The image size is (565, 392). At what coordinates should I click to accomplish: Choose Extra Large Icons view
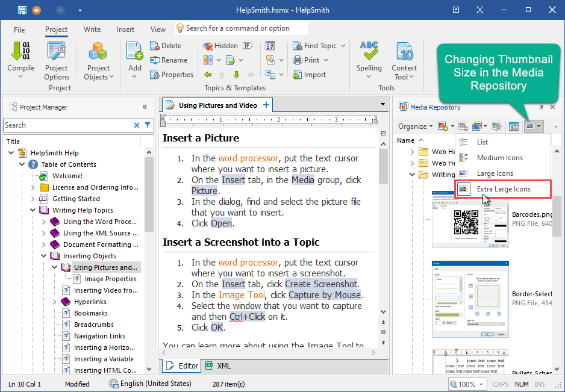[503, 189]
